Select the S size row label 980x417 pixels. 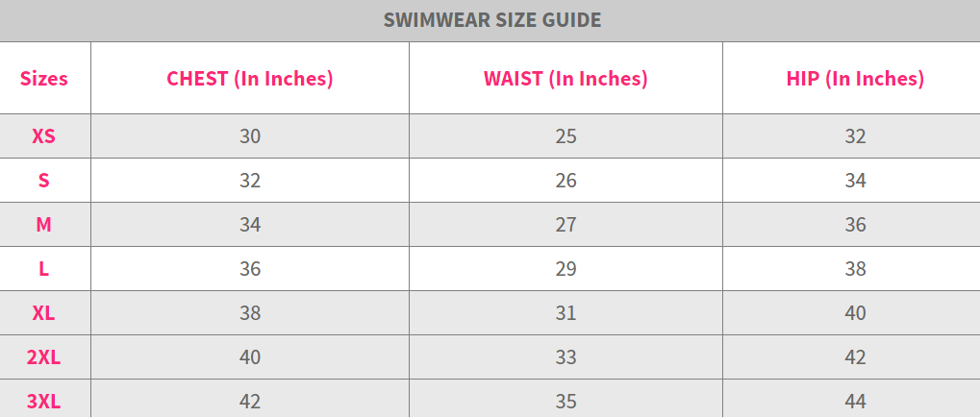coord(43,180)
